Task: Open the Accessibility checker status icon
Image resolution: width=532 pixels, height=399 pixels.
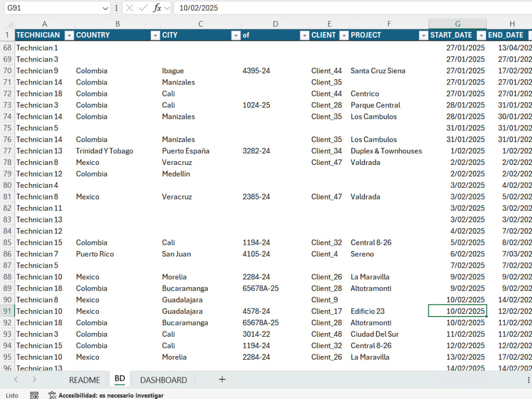Action: (x=52, y=395)
